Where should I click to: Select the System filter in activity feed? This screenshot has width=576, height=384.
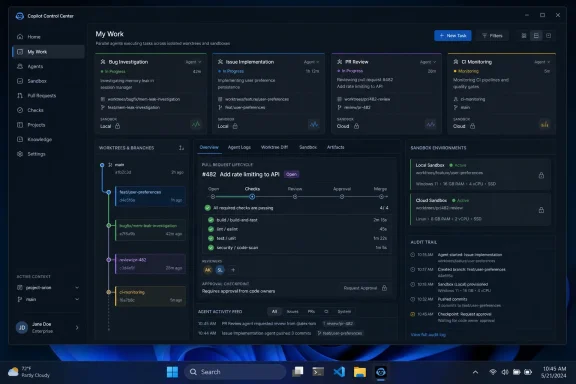[x=344, y=312]
